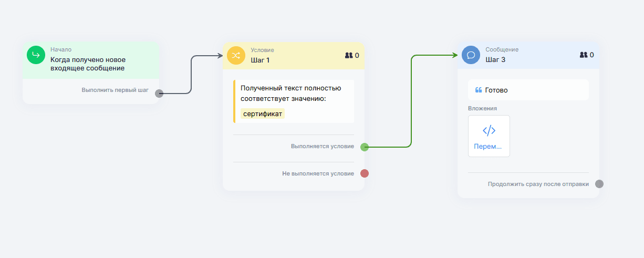644x258 pixels.
Task: Click the subscribers icon on Шаг 1
Action: [x=349, y=55]
